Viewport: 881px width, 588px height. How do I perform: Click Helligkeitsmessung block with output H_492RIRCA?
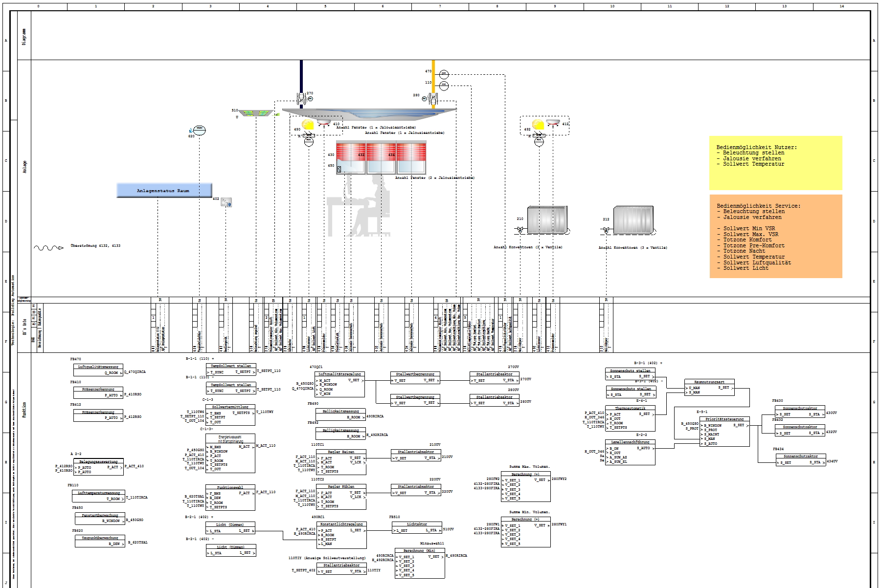tap(341, 434)
